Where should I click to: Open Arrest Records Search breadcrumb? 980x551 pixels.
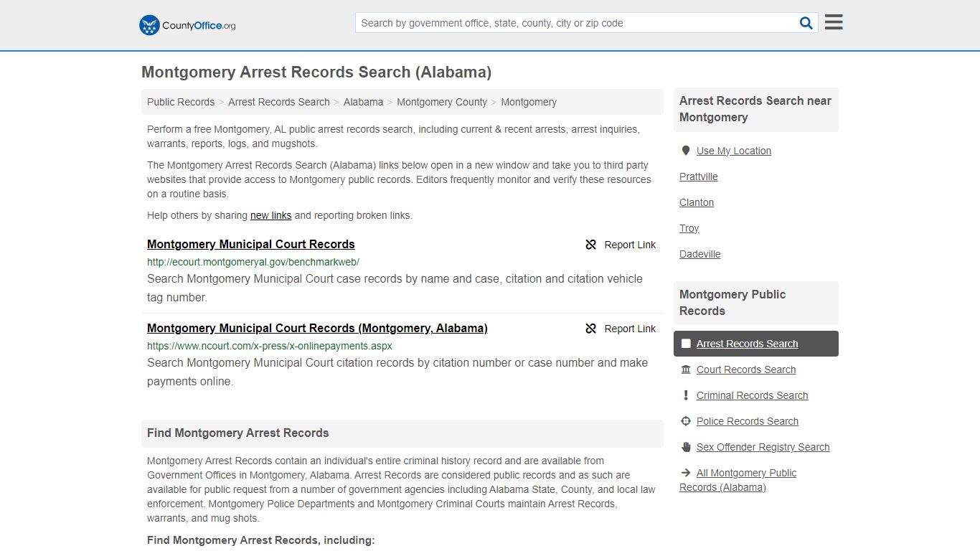click(x=279, y=102)
